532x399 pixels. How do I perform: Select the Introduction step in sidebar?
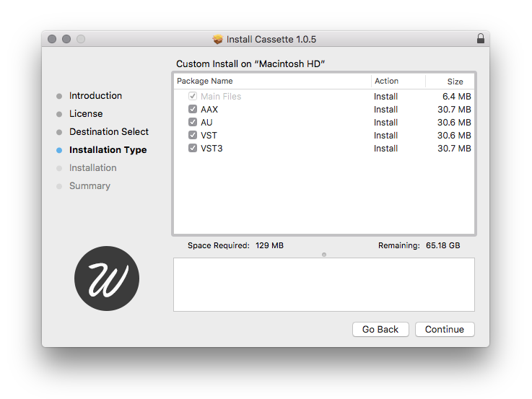(x=95, y=95)
